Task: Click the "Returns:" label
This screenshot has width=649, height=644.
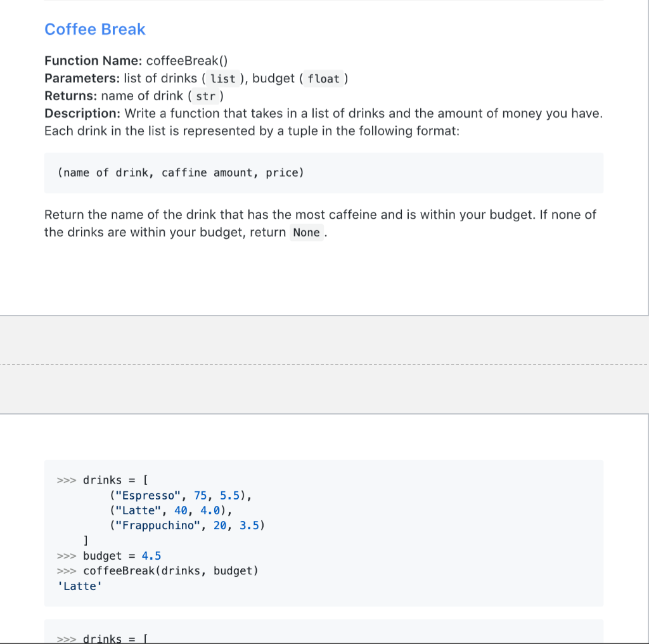Action: tap(70, 96)
